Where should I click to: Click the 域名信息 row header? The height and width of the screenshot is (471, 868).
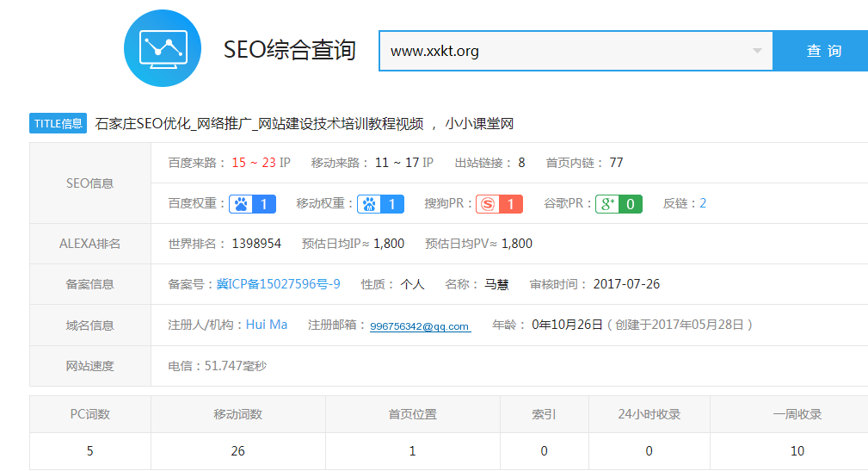coord(89,325)
